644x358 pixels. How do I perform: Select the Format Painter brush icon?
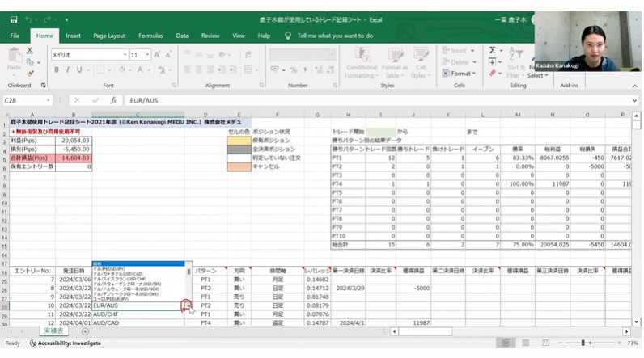click(x=29, y=74)
